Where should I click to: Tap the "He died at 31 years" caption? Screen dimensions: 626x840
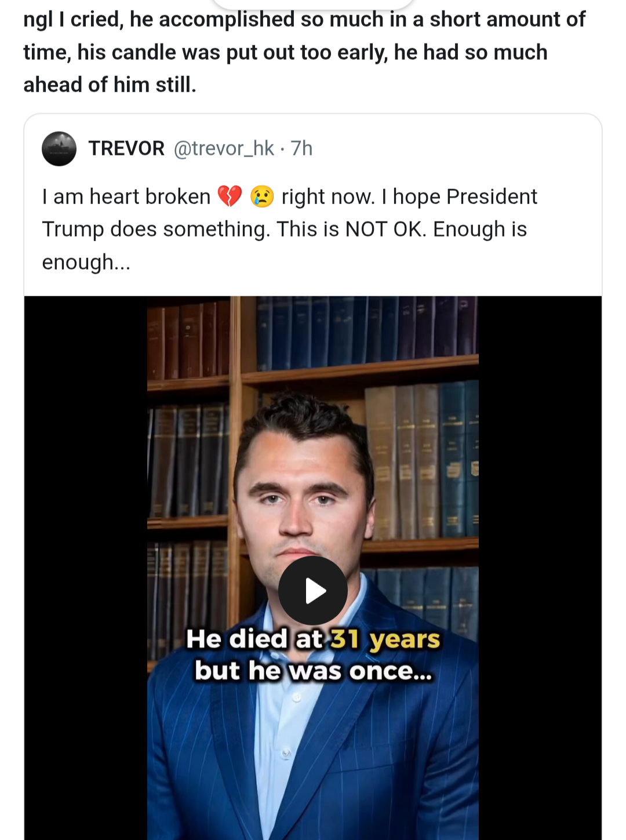(313, 639)
